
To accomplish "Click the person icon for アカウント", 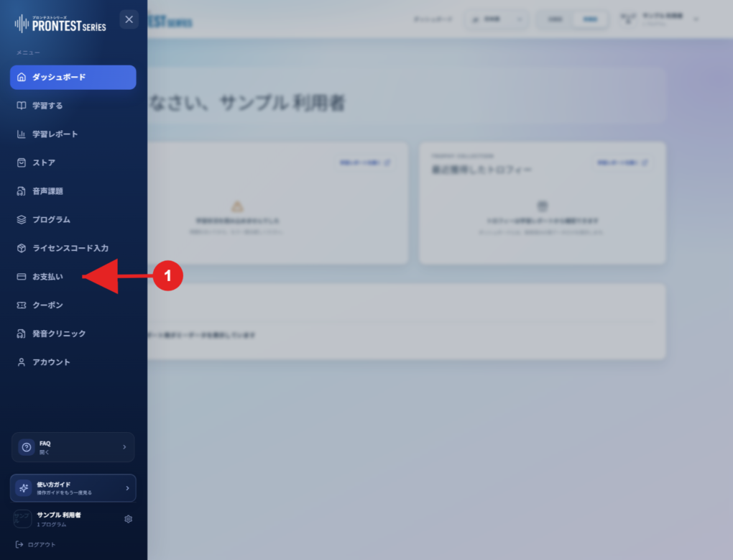I will coord(22,362).
